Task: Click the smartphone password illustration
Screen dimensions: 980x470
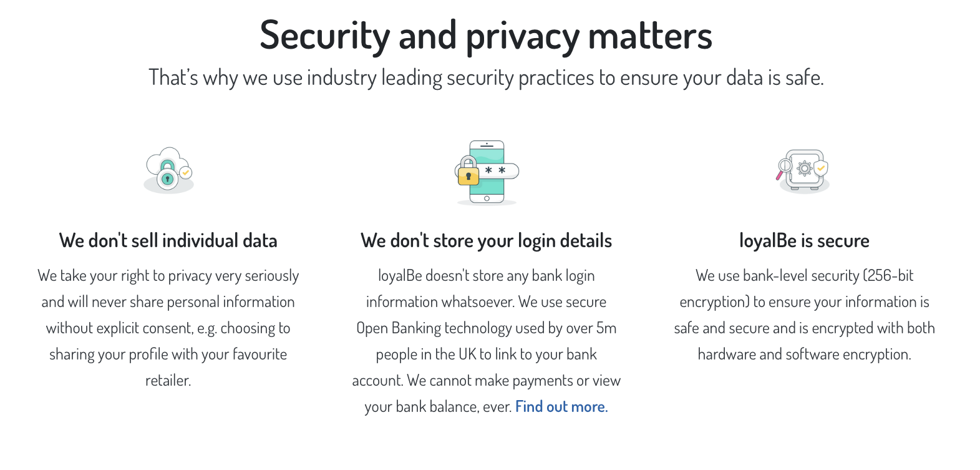Action: [x=487, y=173]
